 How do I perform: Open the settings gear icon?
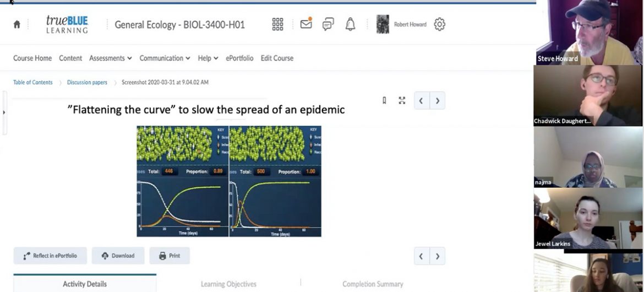439,24
